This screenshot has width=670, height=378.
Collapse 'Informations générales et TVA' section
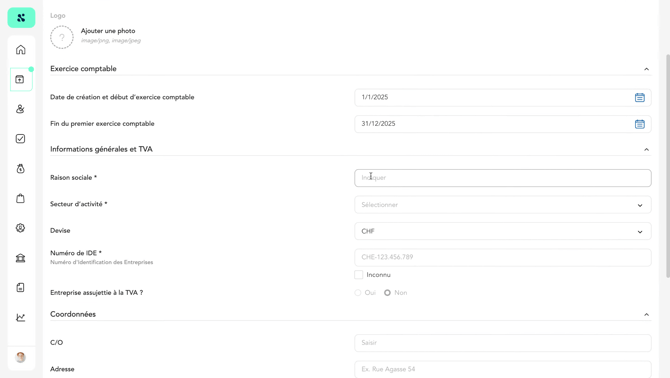click(x=646, y=149)
